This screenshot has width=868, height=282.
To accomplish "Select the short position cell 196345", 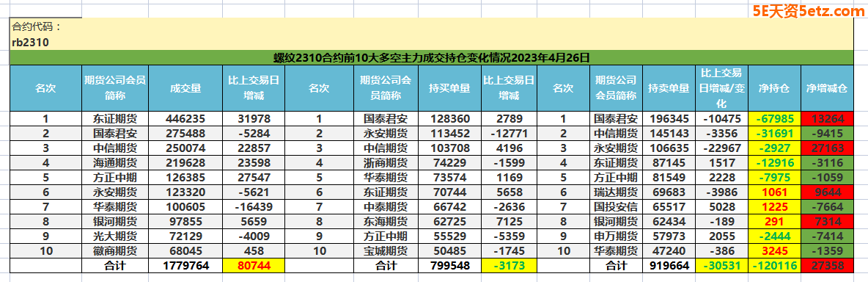I will click(x=669, y=118).
